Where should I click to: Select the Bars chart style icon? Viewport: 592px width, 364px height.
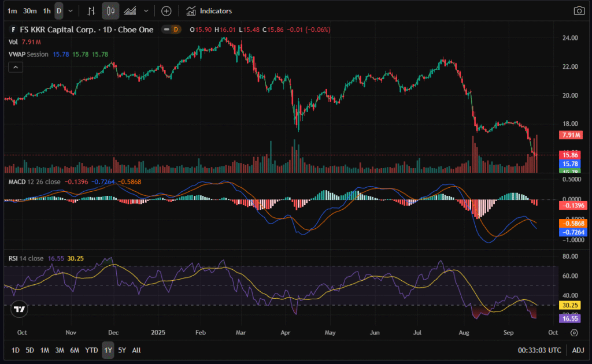tap(91, 11)
